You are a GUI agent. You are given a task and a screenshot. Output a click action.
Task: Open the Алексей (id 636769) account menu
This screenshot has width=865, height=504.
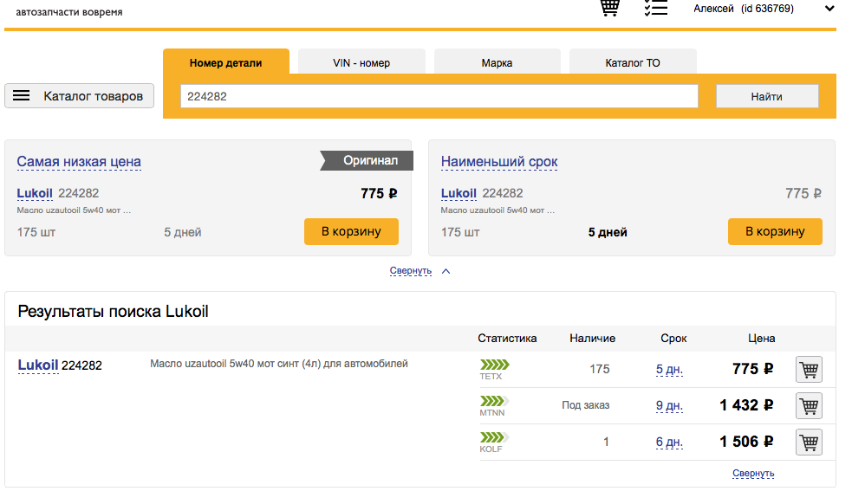pos(744,9)
